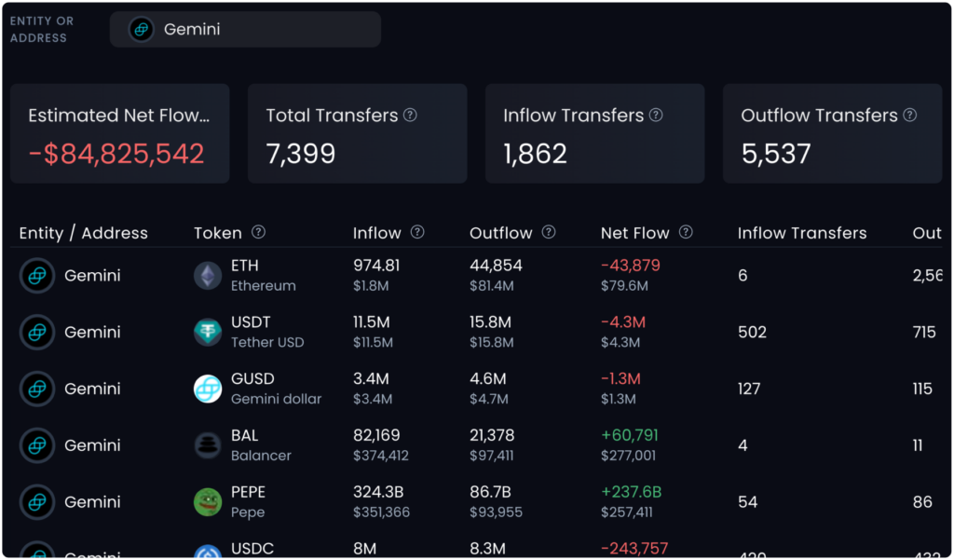This screenshot has height=560, width=954.
Task: Open the help icon next to Total Transfers
Action: coord(411,115)
